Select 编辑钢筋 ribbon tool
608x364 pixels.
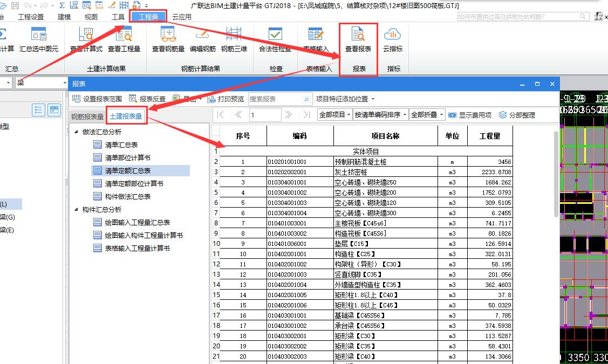click(x=202, y=39)
